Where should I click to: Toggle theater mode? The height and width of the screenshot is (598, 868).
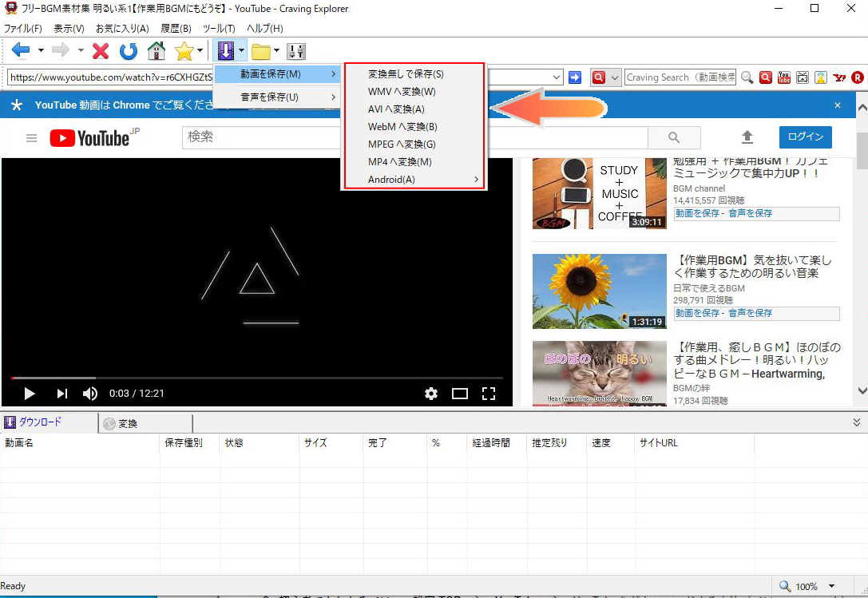(x=460, y=394)
